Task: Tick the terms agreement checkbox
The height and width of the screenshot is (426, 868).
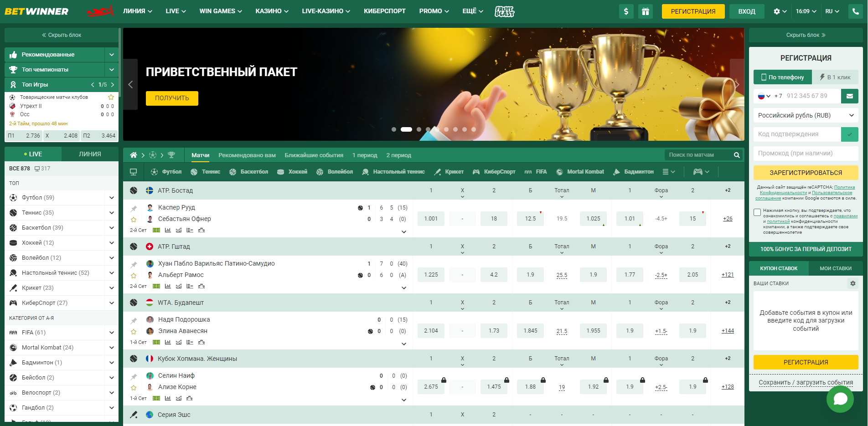Action: (757, 212)
